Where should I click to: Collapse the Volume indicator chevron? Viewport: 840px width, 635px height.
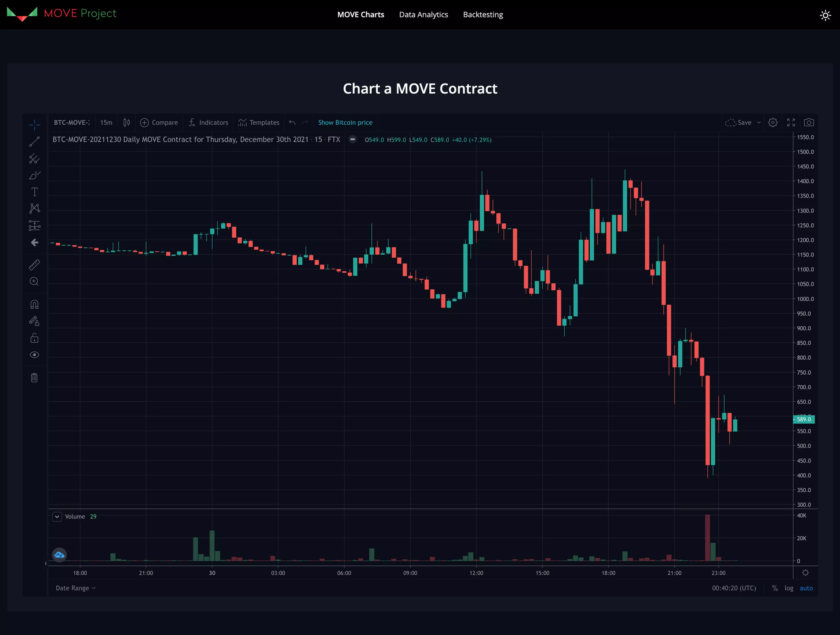tap(57, 516)
